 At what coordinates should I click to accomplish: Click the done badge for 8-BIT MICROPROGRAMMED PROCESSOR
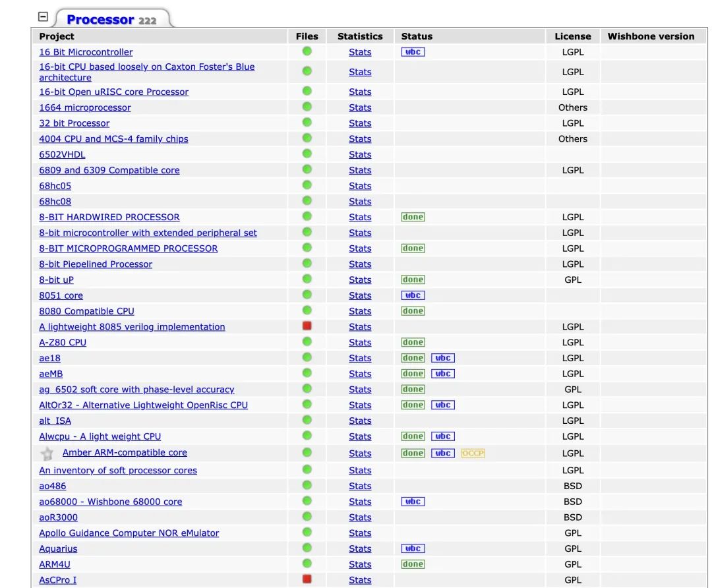coord(413,249)
